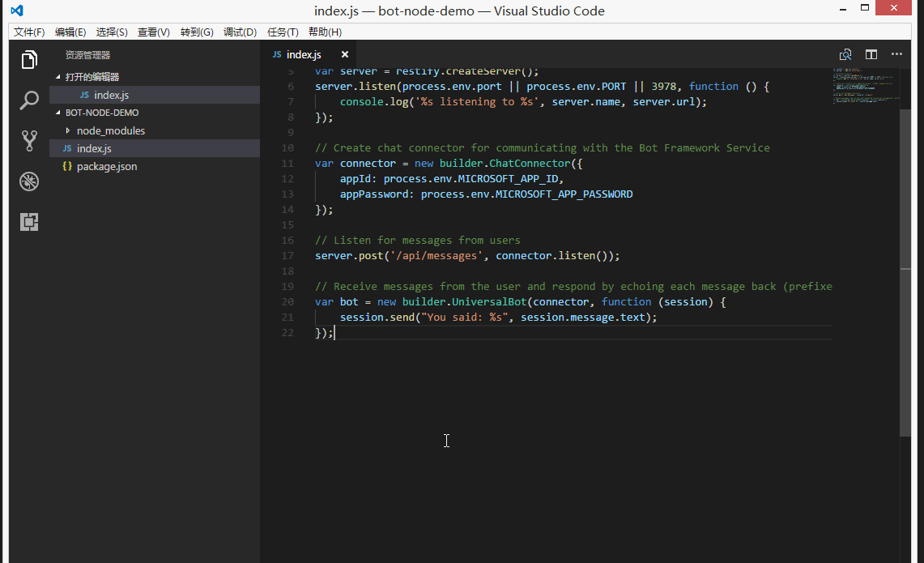Close the index.js editor tab
Viewport: 924px width, 563px height.
[x=345, y=54]
